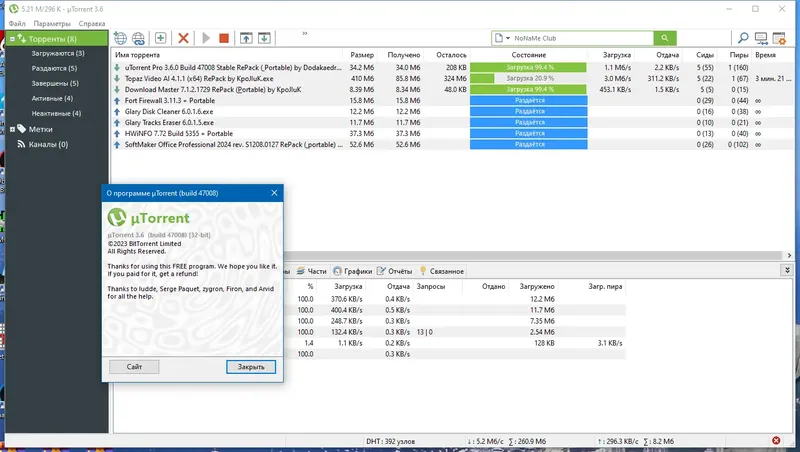Image resolution: width=800 pixels, height=452 pixels.
Task: Open the Preferences gear window icon
Action: click(x=779, y=38)
